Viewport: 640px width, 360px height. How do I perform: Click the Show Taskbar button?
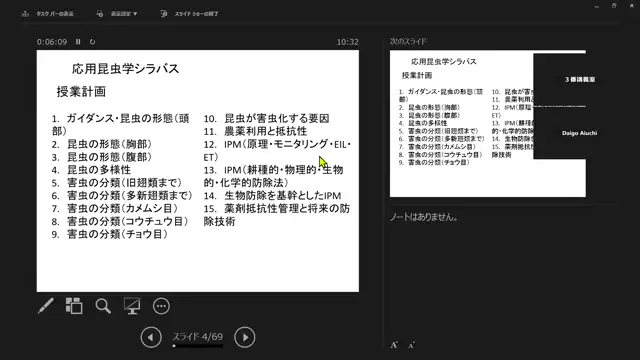pos(47,13)
